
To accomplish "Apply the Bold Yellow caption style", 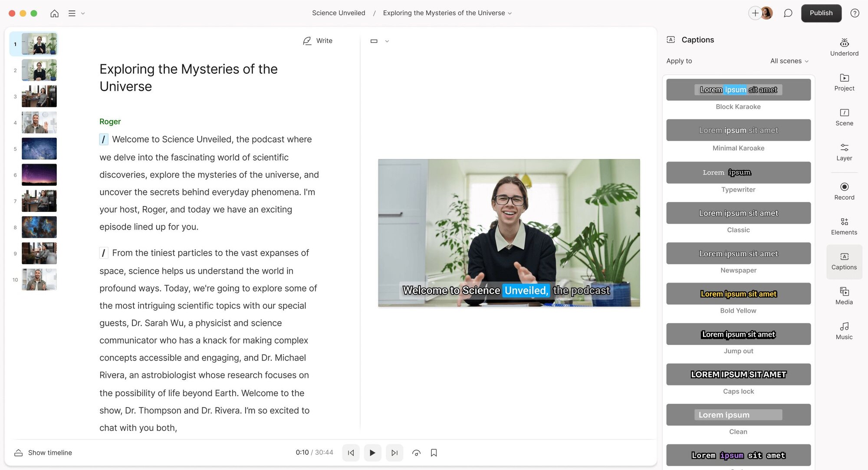I will point(738,293).
